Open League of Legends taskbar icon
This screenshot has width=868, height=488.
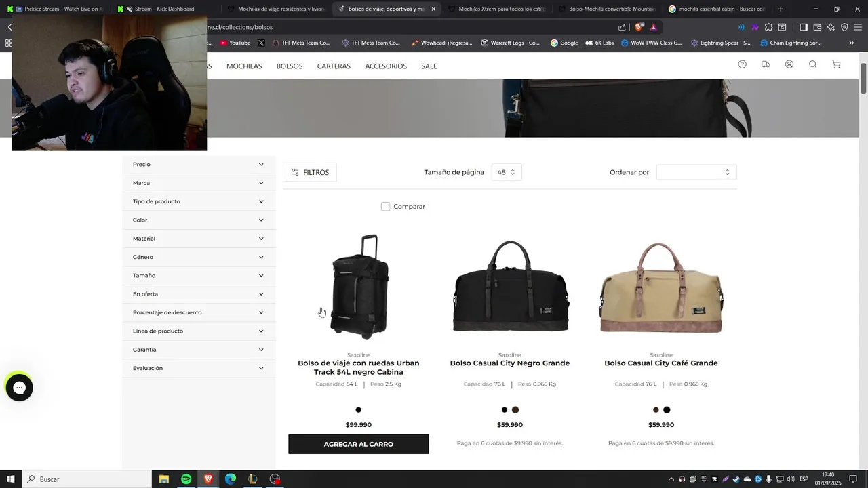point(252,479)
